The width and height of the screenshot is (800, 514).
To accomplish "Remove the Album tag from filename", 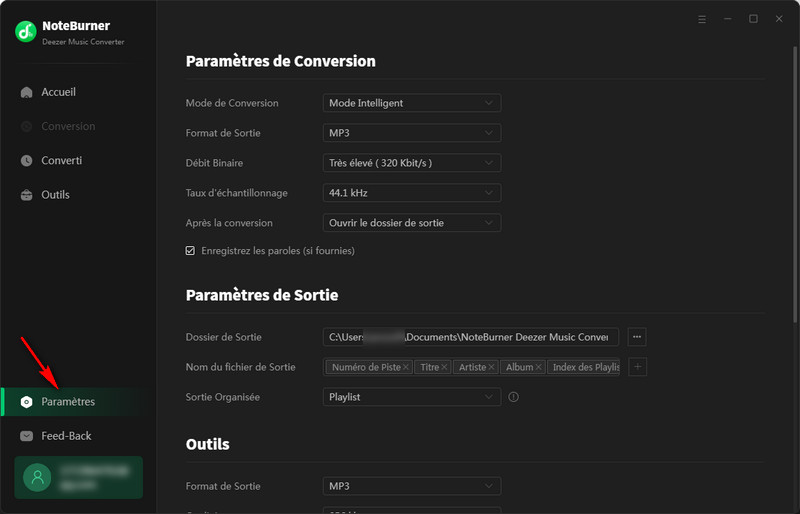I will point(538,367).
